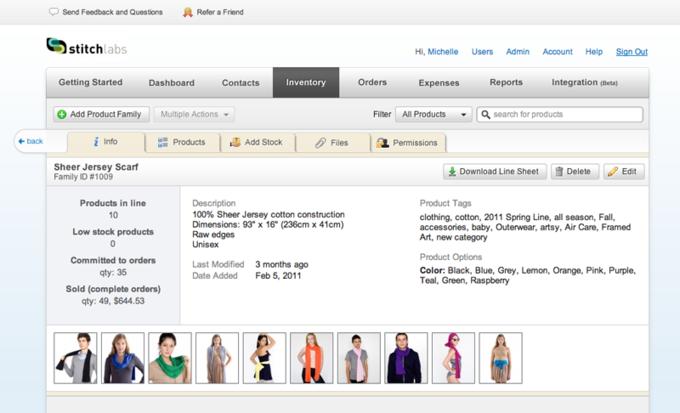Switch to the Add Stock tab

[x=257, y=143]
